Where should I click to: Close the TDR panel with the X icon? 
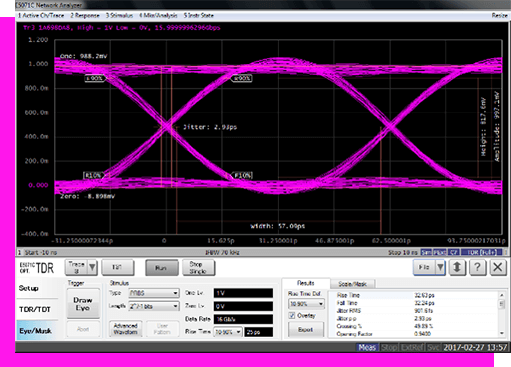click(498, 267)
